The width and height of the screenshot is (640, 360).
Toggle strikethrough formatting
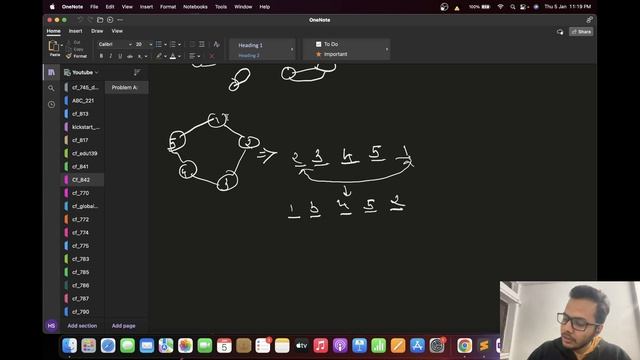(130, 56)
